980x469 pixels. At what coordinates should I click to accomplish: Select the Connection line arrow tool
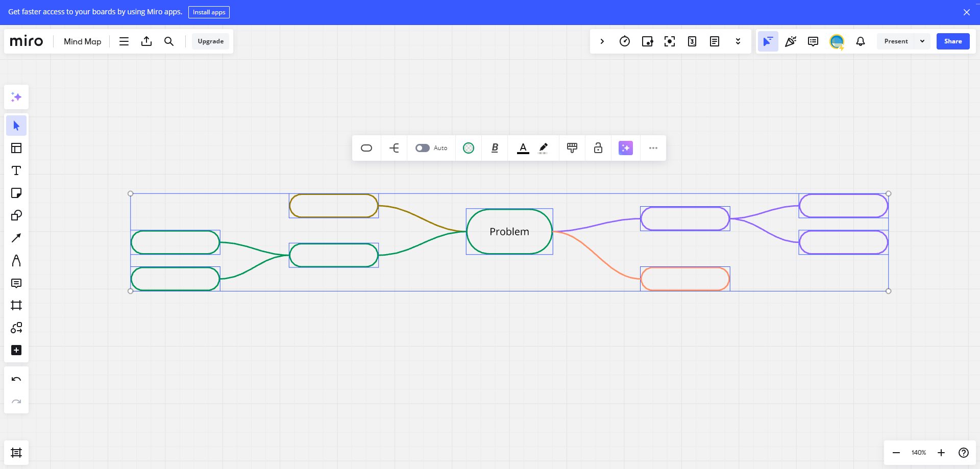[x=16, y=238]
